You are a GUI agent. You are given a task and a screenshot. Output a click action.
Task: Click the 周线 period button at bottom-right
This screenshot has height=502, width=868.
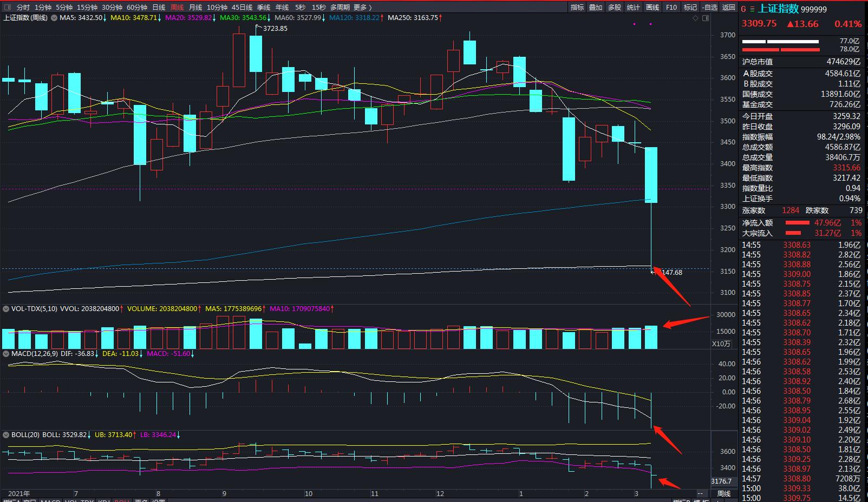click(724, 493)
